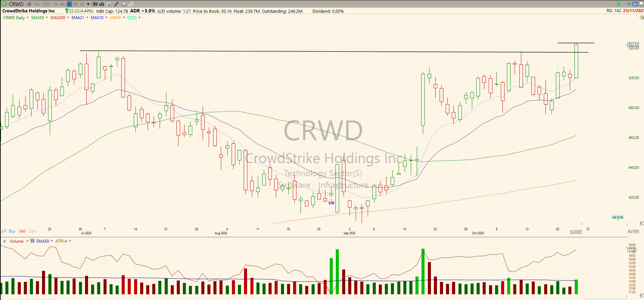Click the swap arrows icon beside Buy

[x=4, y=231]
